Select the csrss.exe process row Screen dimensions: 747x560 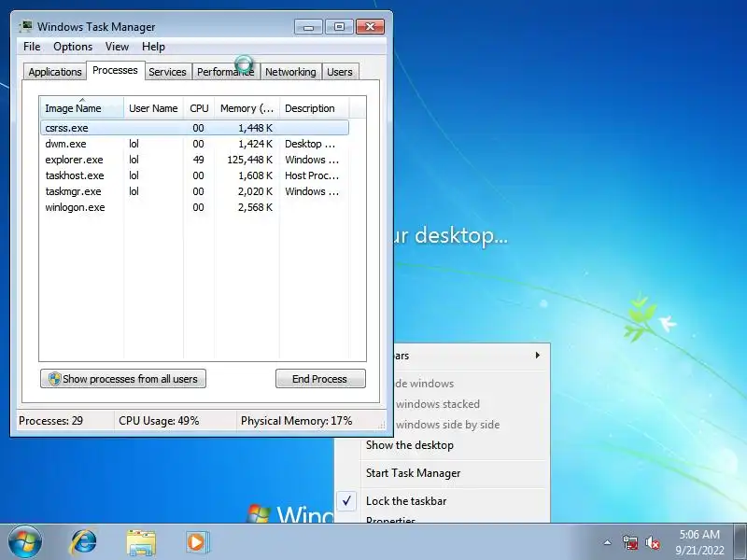point(195,128)
